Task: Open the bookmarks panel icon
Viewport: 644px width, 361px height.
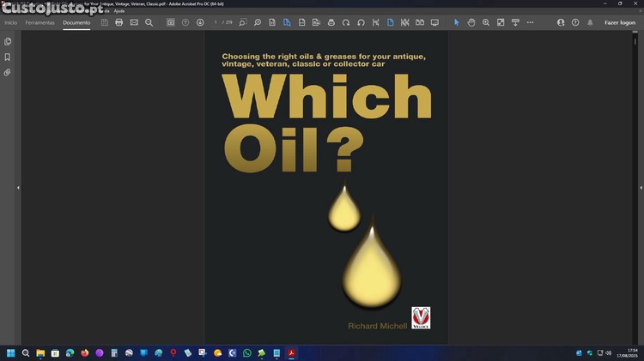Action: pyautogui.click(x=8, y=57)
